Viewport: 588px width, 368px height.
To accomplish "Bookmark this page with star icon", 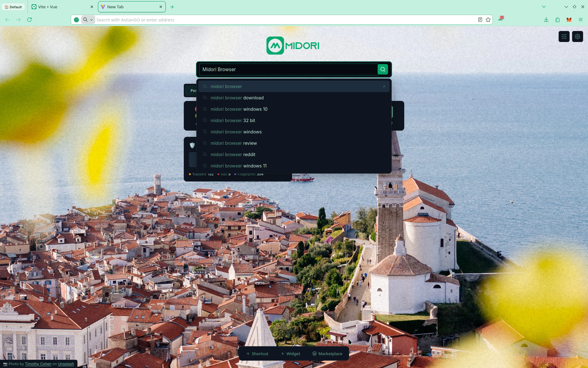I will click(488, 20).
